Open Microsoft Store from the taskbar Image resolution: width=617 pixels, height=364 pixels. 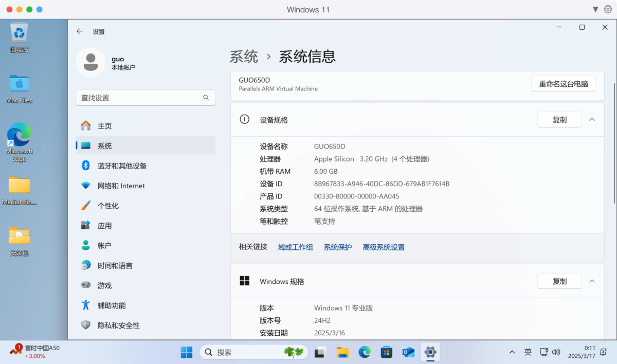pyautogui.click(x=387, y=352)
